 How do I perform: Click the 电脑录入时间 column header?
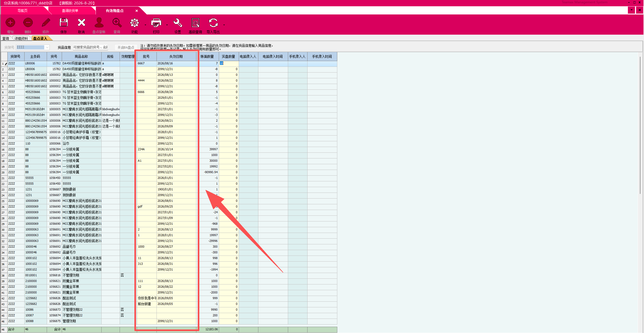pos(273,56)
